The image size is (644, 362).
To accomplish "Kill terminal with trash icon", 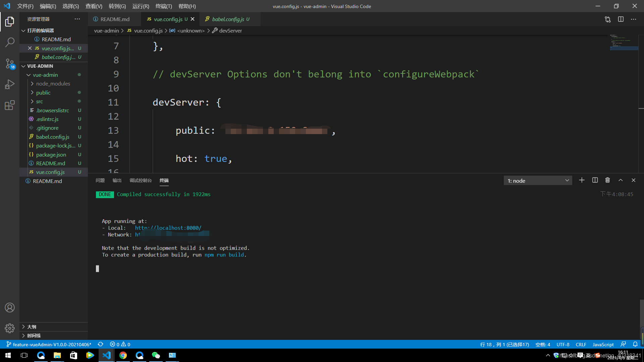I will (607, 180).
